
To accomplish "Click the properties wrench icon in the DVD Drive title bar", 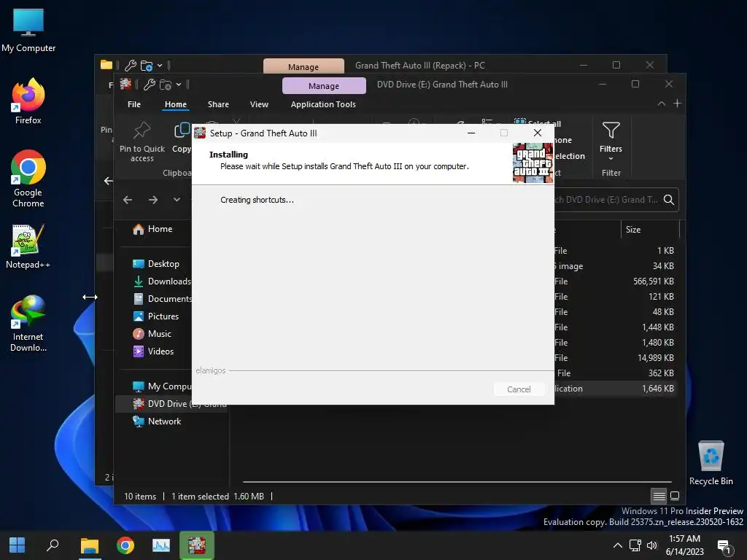I will pyautogui.click(x=149, y=85).
